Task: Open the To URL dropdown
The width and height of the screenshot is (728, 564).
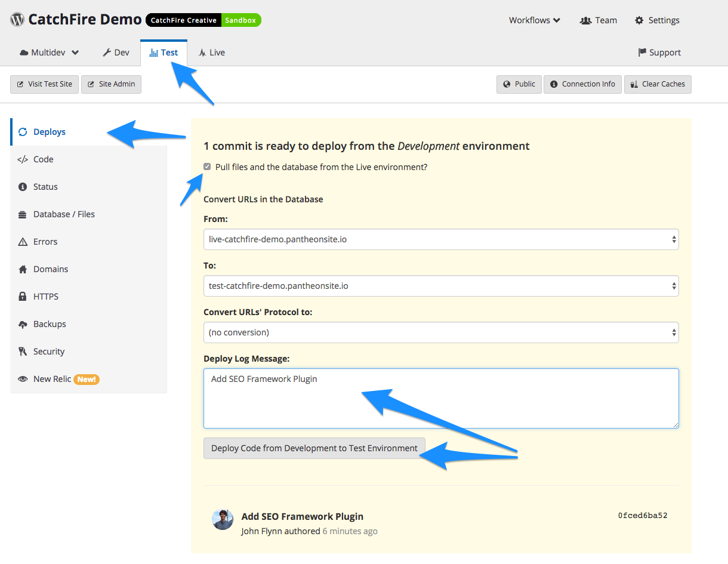Action: click(x=441, y=286)
